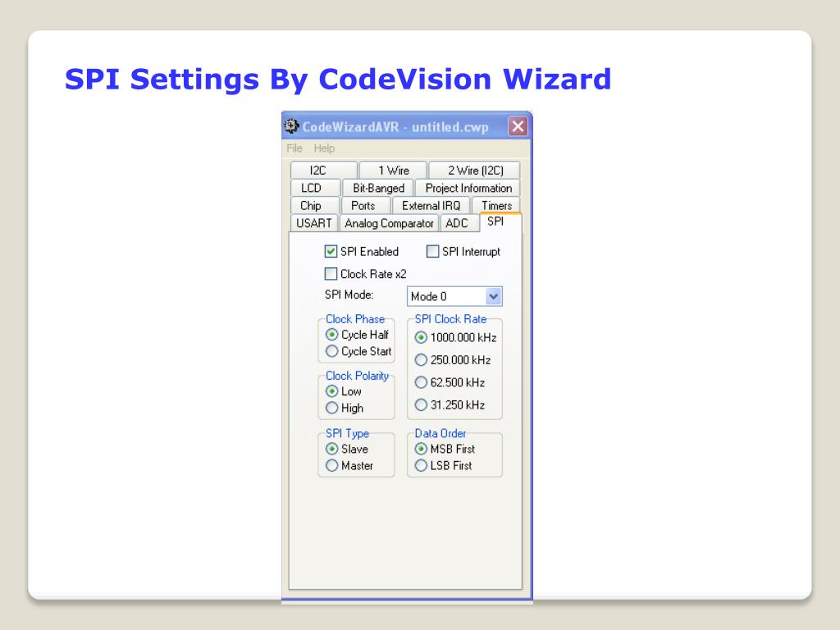Viewport: 840px width, 630px height.
Task: Go to the USART tab
Action: [314, 223]
